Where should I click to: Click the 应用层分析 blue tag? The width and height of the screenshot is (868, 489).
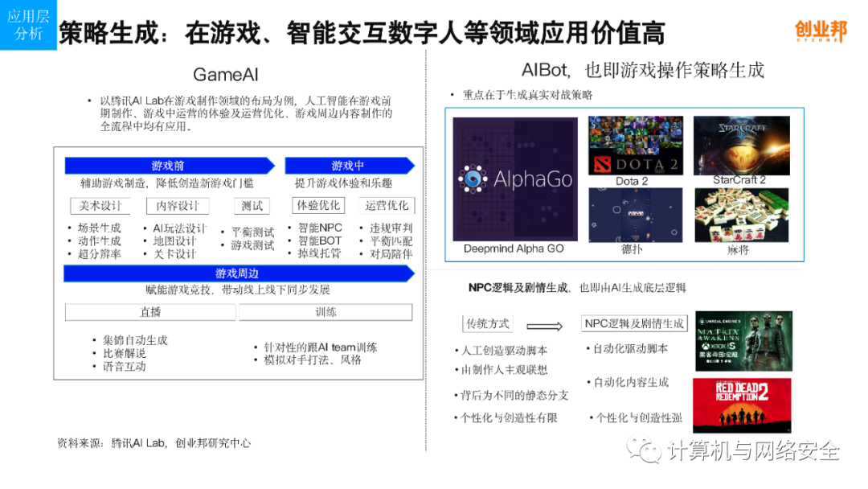(x=28, y=25)
